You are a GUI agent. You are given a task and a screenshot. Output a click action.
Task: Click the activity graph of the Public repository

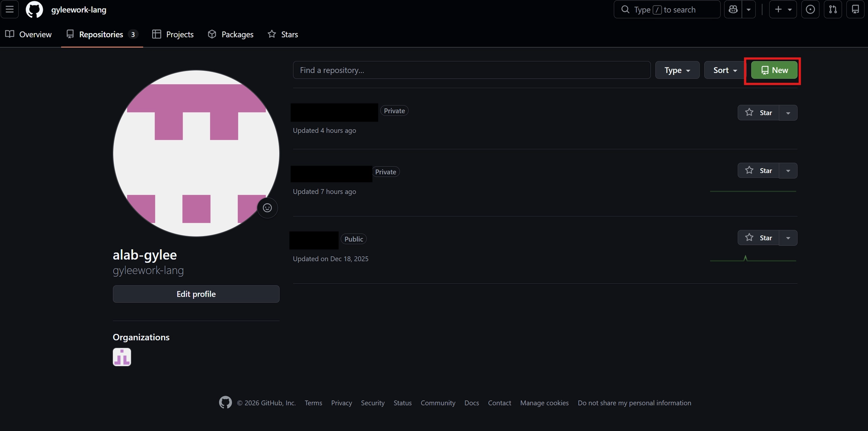coord(753,258)
